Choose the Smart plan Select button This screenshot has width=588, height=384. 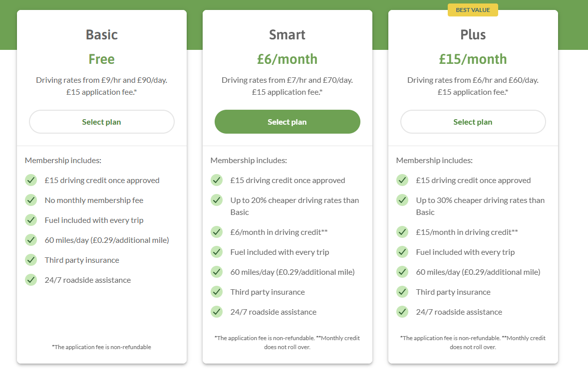pos(287,122)
